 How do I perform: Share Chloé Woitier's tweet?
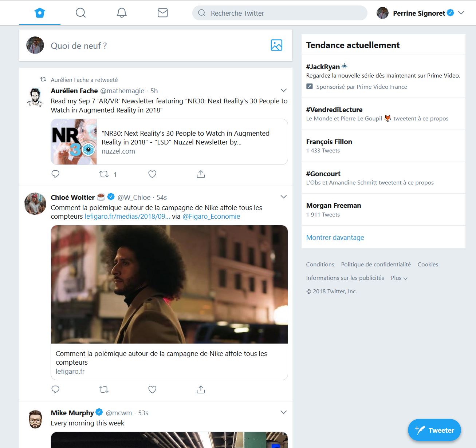tap(201, 389)
